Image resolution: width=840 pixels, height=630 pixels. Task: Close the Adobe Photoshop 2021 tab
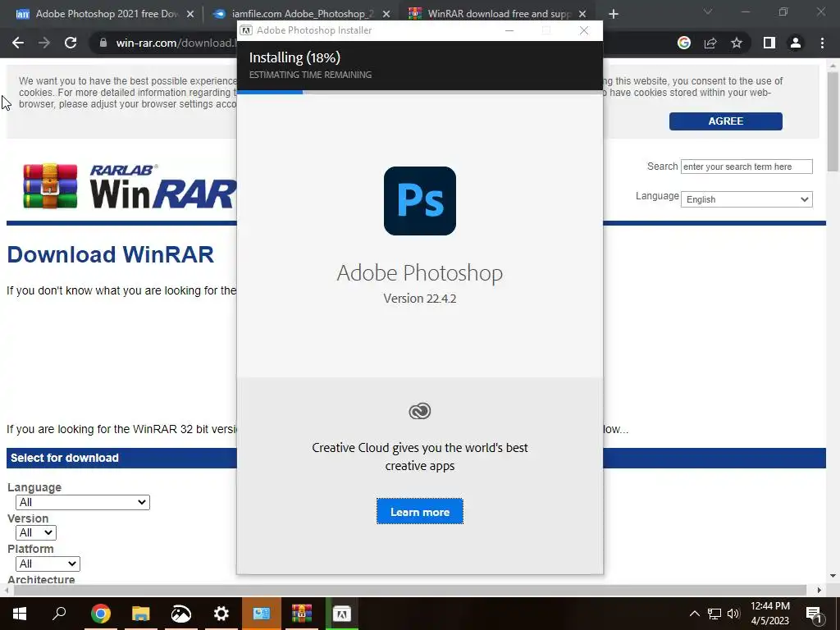(x=190, y=14)
